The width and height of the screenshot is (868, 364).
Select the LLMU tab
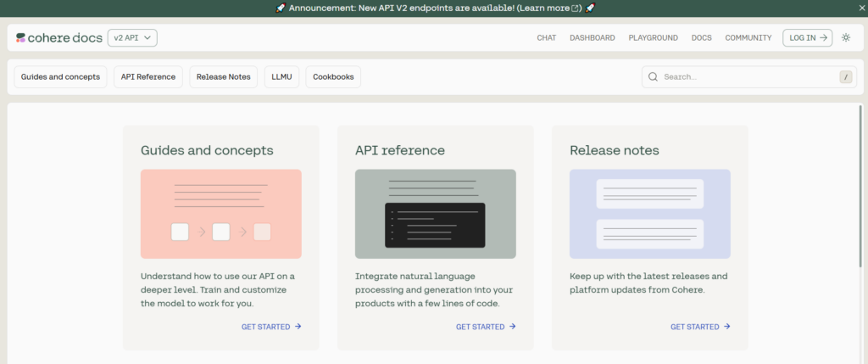(281, 77)
